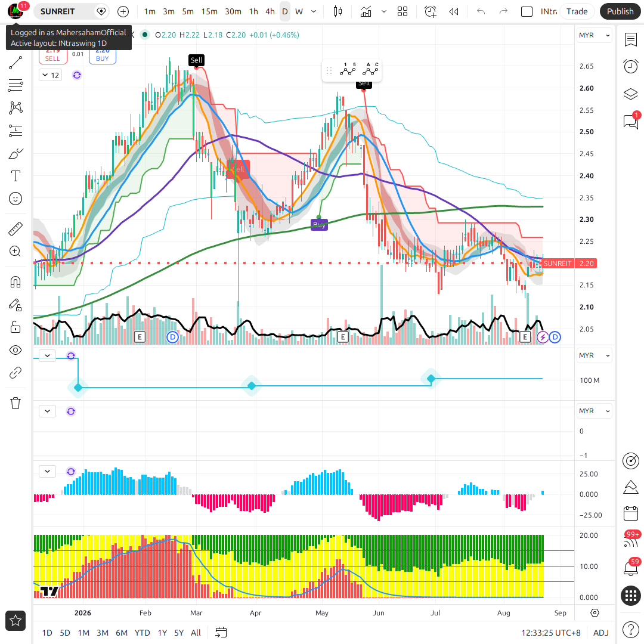Open the alerts clock panel
Screen dimensions: 644x644
pos(630,67)
